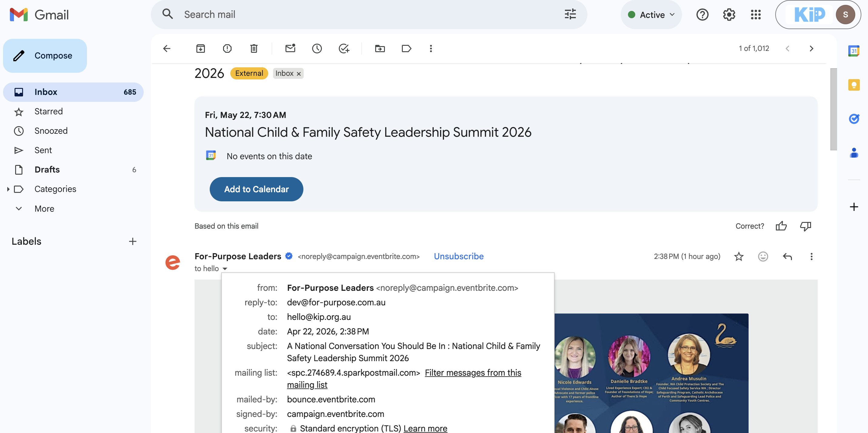The width and height of the screenshot is (868, 433).
Task: Open Google Keep in the side panel
Action: [x=853, y=85]
